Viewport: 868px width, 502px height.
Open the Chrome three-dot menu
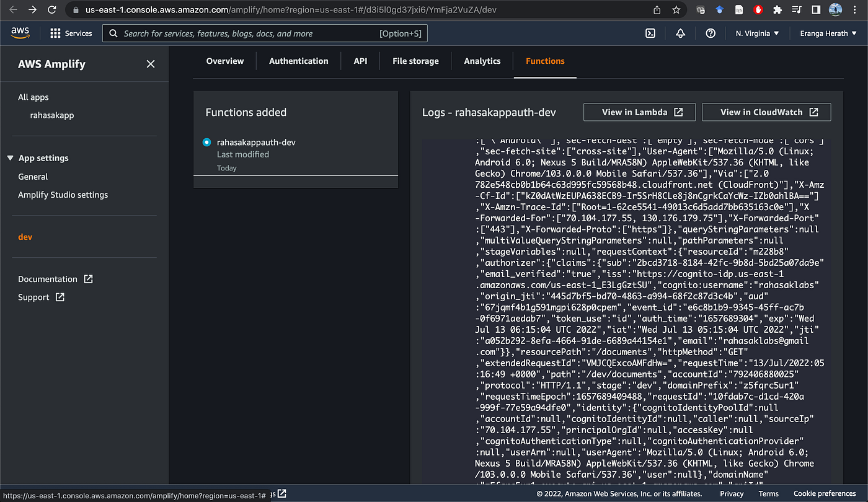[855, 10]
